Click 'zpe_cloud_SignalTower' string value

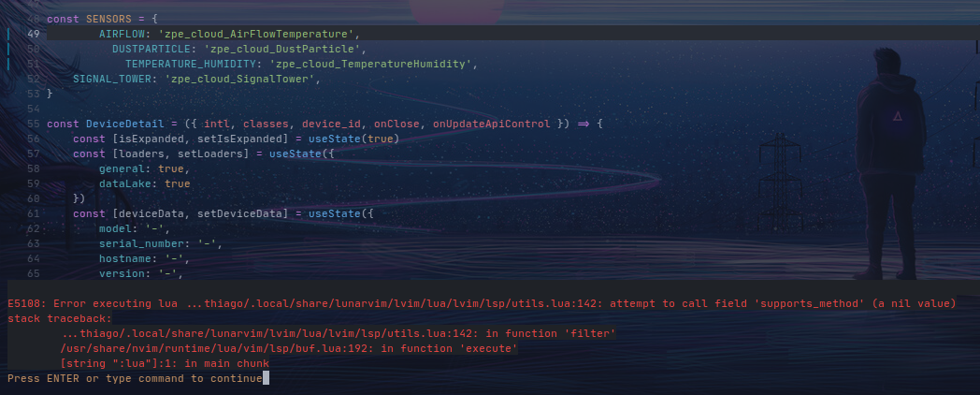tap(239, 79)
